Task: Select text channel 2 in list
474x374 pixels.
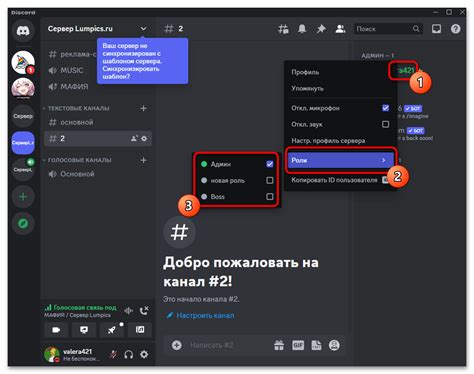Action: (x=98, y=138)
